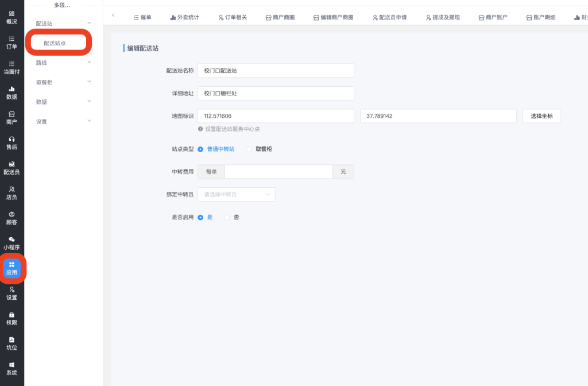Screen dimensions: 588x386
Task: Click the 选择坐标 button
Action: (x=541, y=116)
